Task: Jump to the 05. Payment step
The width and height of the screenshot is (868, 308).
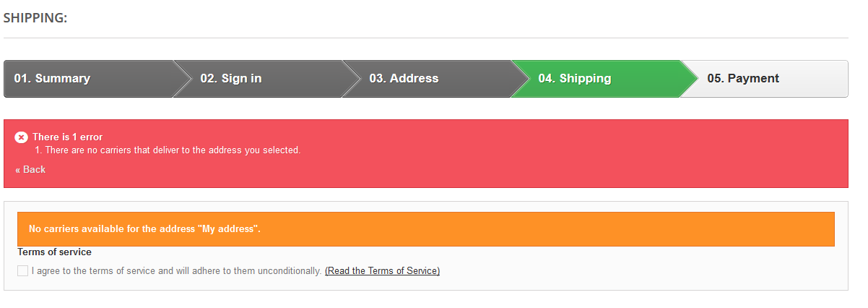Action: coord(743,79)
